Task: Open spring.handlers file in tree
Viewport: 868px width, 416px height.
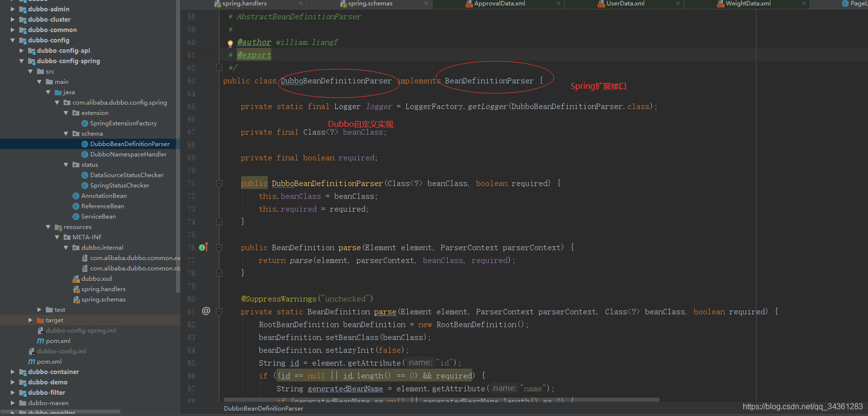Action: click(104, 289)
